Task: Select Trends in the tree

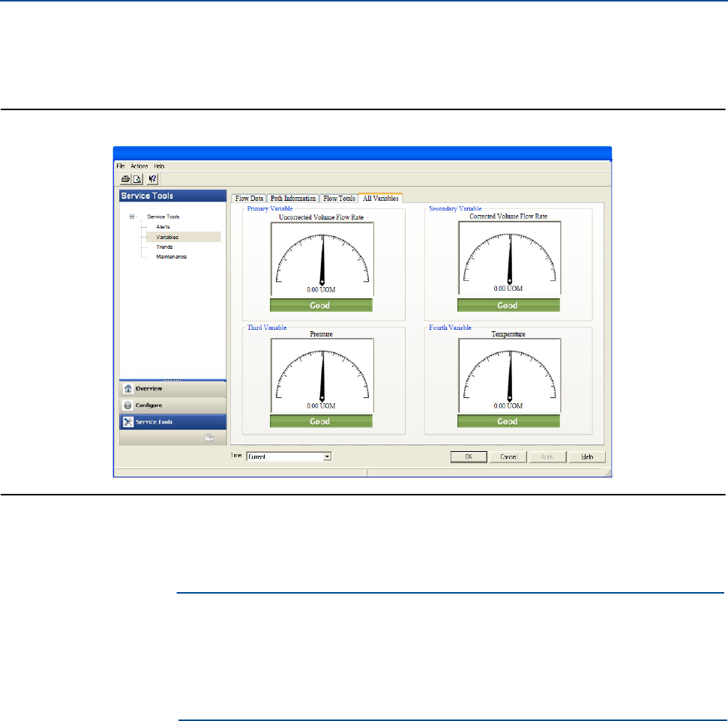Action: click(164, 247)
